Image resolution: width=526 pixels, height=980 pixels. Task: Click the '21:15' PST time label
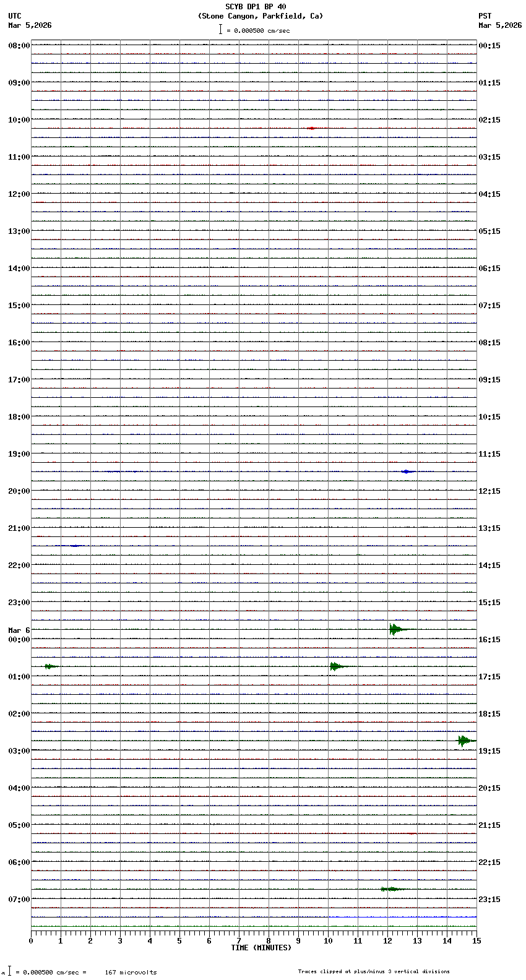489,825
